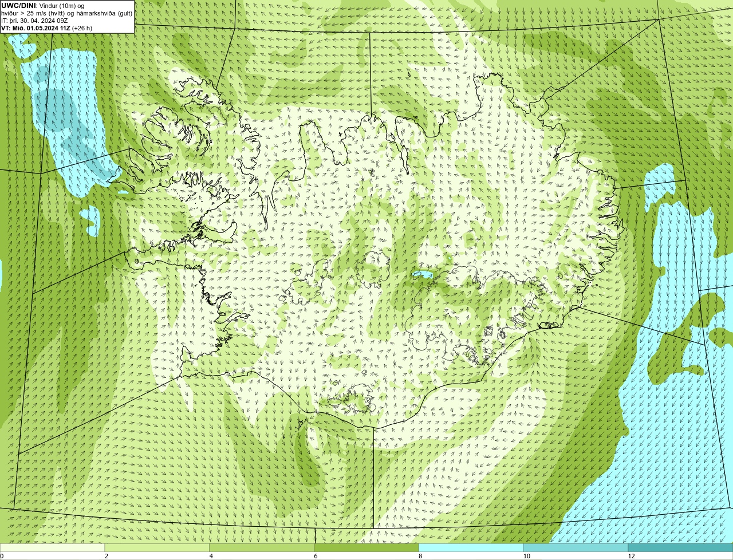Viewport: 733px width, 560px height.
Task: Click the 0–2 m/s palest legend color segment
Action: (x=53, y=548)
